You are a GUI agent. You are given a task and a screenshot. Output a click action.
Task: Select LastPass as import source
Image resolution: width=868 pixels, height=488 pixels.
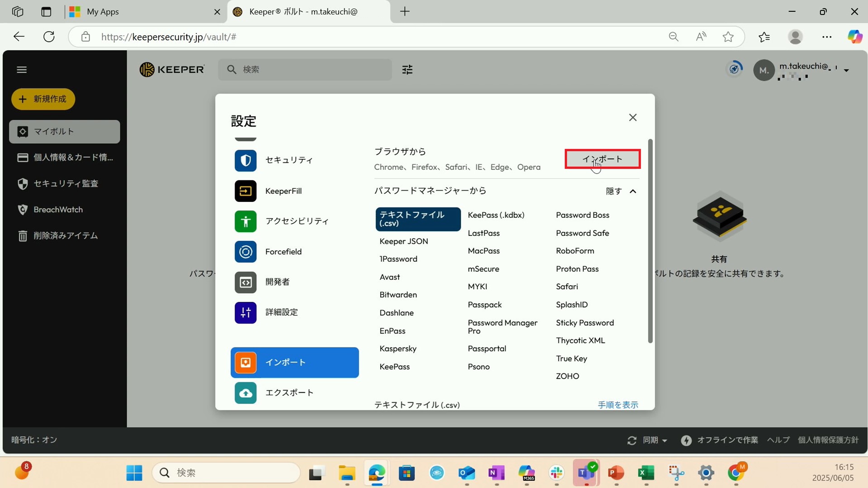click(483, 233)
